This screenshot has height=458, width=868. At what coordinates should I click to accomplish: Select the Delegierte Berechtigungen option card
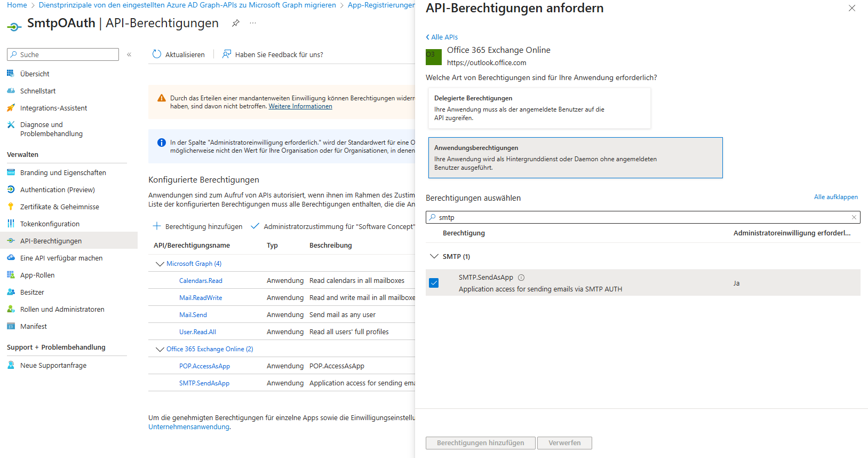[x=539, y=108]
